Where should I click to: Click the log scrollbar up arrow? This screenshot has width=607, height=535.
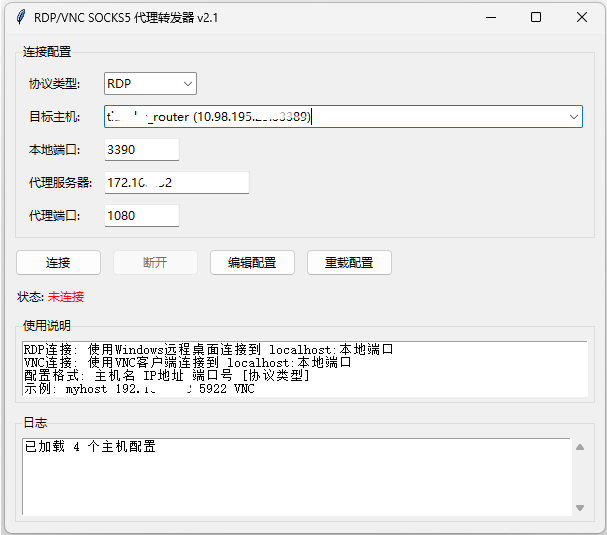(580, 448)
